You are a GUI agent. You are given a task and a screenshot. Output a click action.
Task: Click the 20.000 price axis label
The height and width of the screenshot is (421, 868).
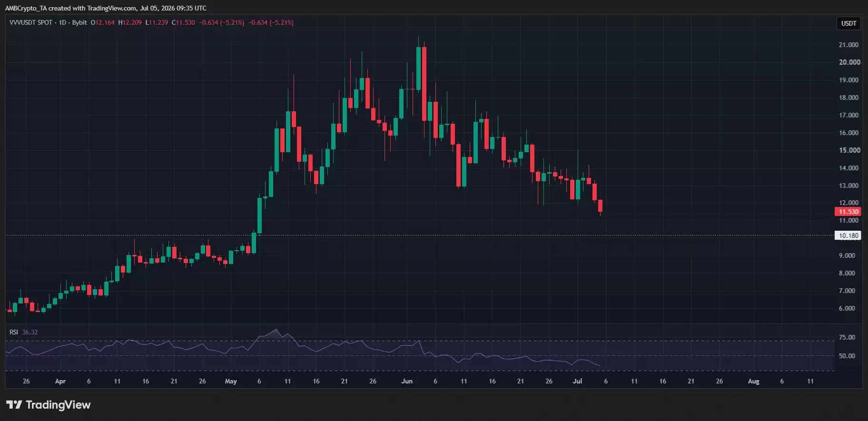pyautogui.click(x=849, y=62)
